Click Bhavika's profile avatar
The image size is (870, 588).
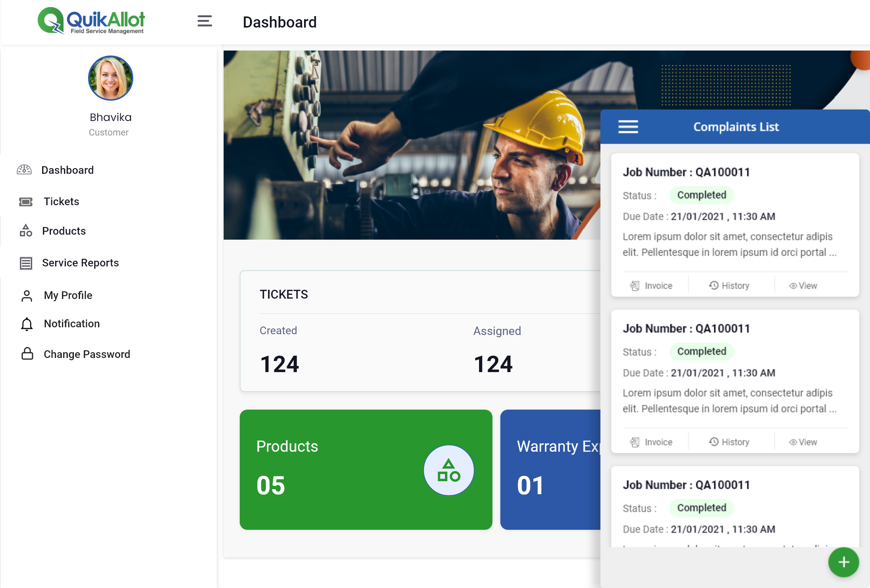tap(110, 78)
